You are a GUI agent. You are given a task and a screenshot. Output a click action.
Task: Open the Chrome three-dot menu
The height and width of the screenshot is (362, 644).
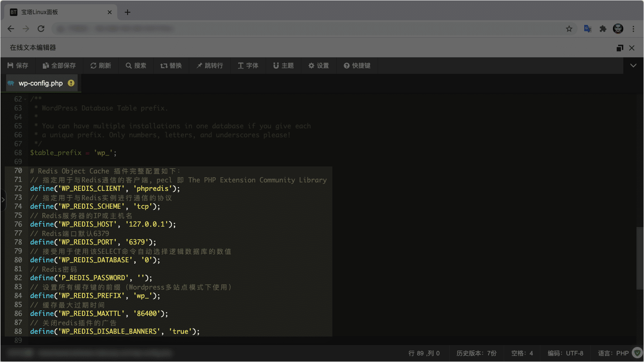(633, 29)
